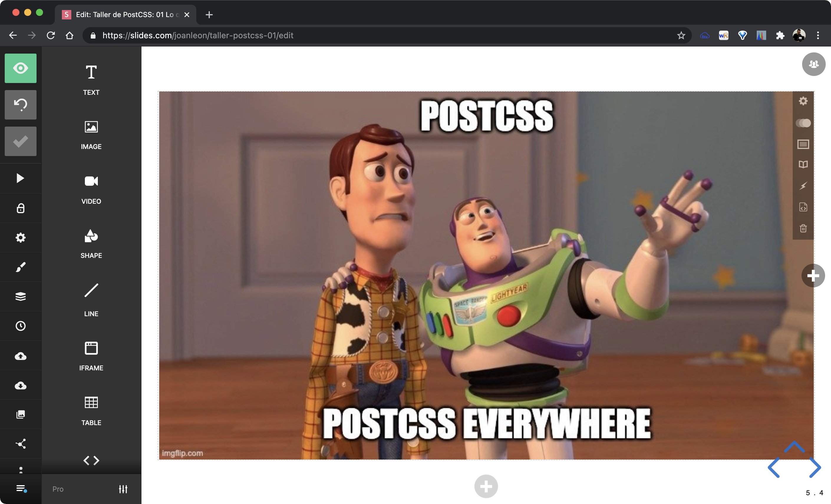Image resolution: width=831 pixels, height=504 pixels.
Task: Open revision history clock icon
Action: pyautogui.click(x=21, y=326)
